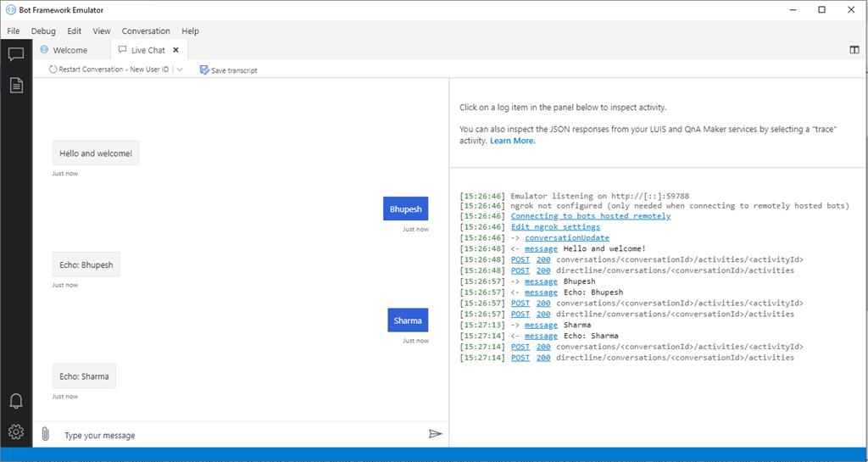
Task: Maximize the emulator window
Action: click(822, 10)
